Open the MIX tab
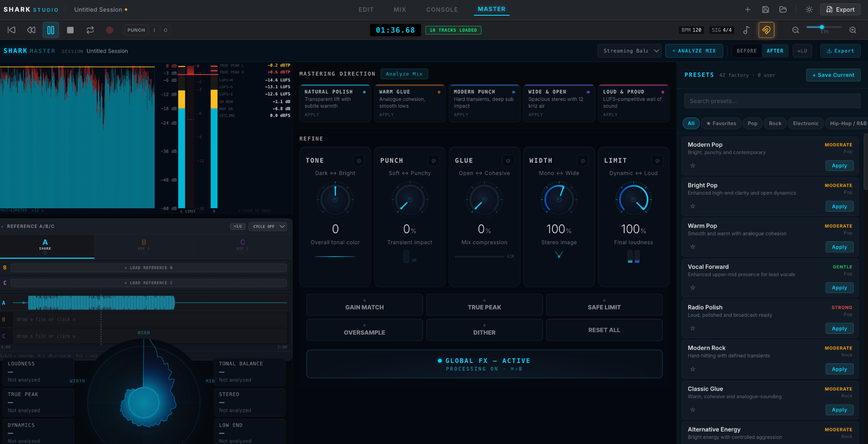The image size is (868, 444). tap(399, 9)
